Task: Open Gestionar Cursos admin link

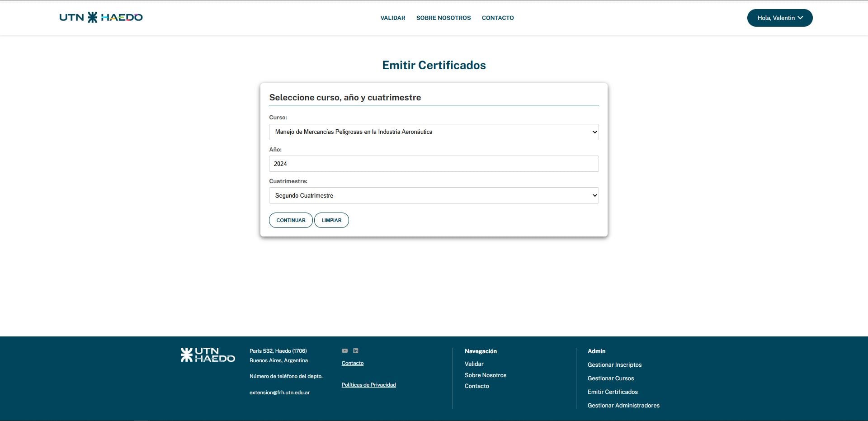Action: tap(611, 378)
